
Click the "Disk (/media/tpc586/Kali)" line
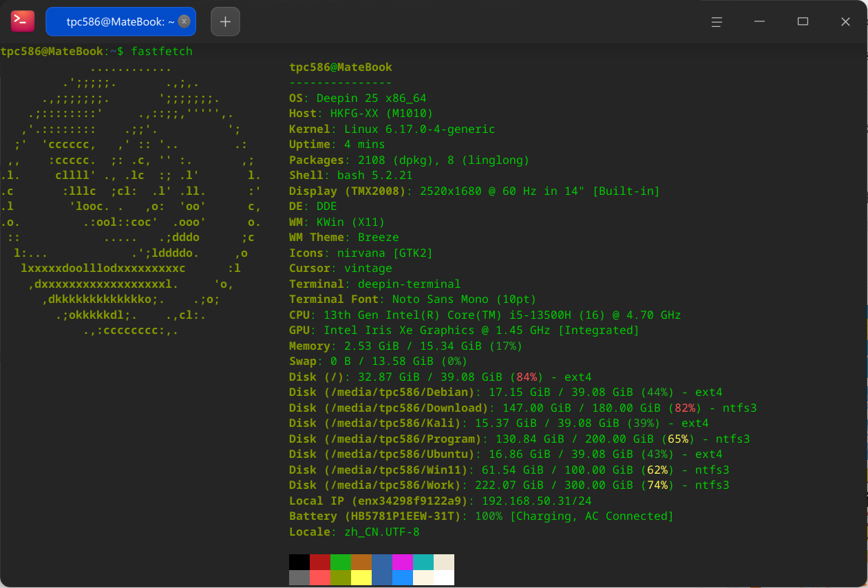[498, 423]
